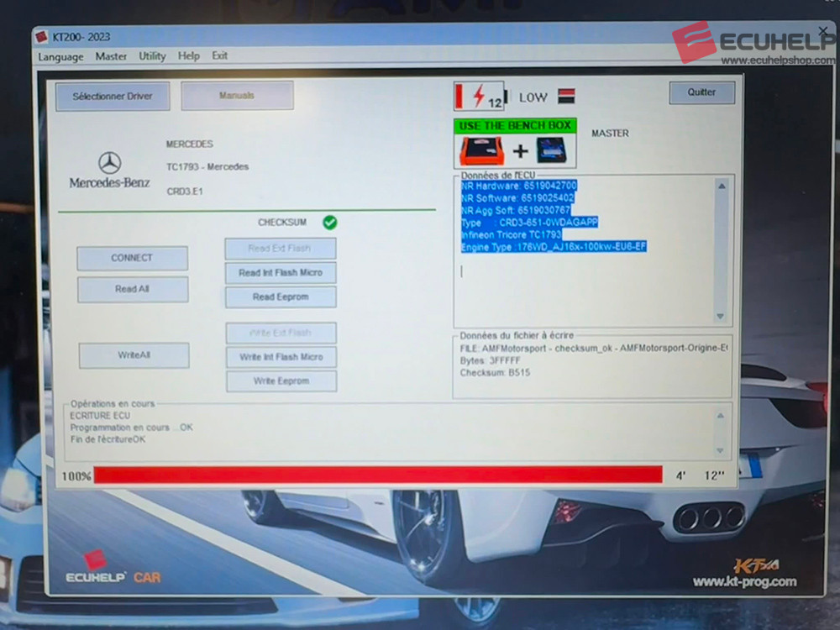Viewport: 840px width, 630px height.
Task: Click Write Int Flash Micro button
Action: click(x=281, y=357)
